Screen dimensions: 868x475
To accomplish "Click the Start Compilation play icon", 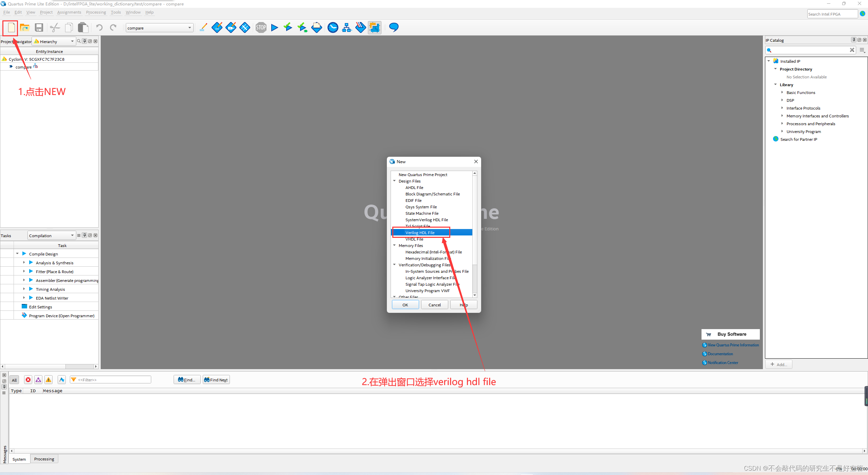I will 275,27.
